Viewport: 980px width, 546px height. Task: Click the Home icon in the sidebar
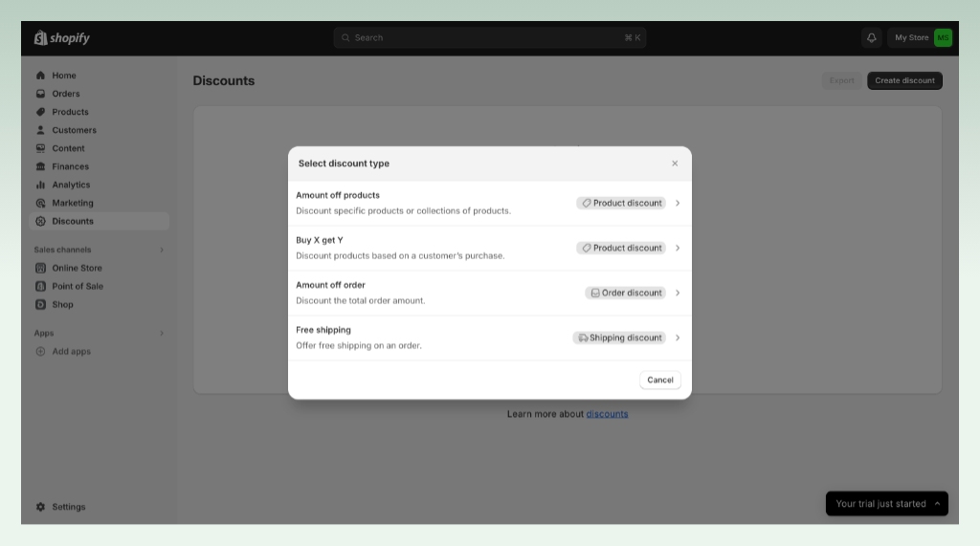[x=40, y=76]
